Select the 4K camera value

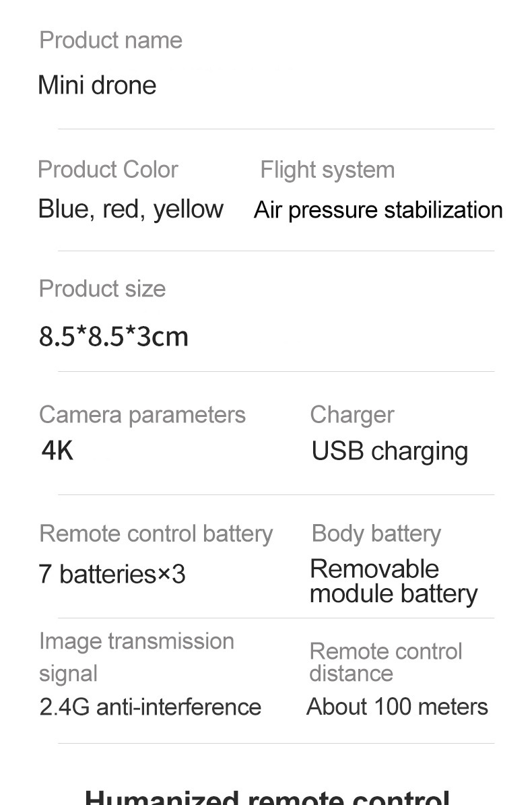57,451
